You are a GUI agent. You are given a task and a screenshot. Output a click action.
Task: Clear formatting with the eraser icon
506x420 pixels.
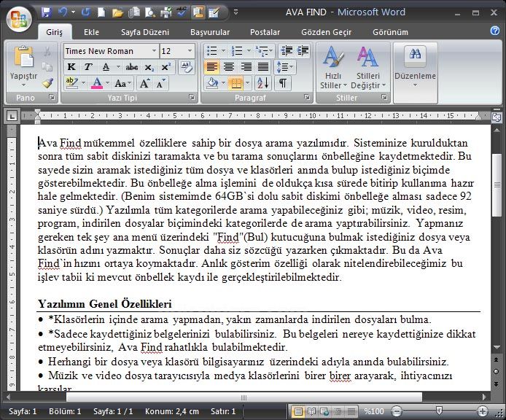187,67
